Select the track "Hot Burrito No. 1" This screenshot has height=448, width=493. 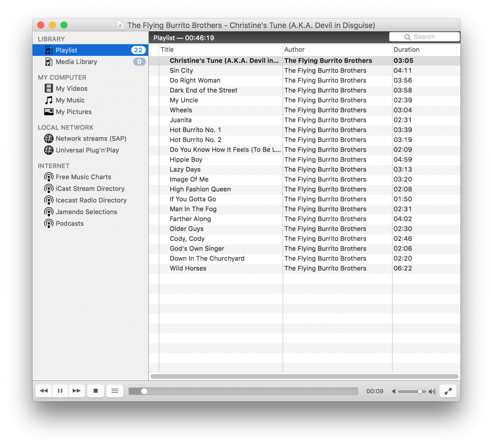point(304,130)
